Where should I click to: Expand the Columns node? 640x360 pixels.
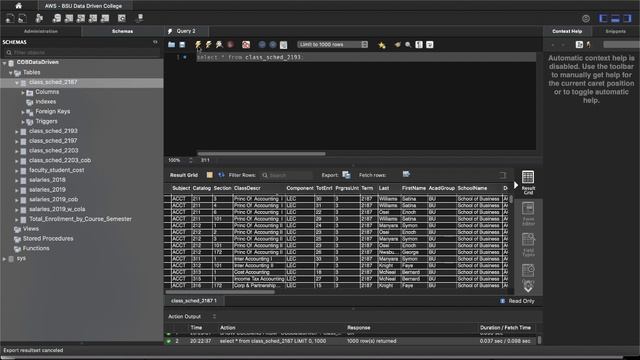23,92
